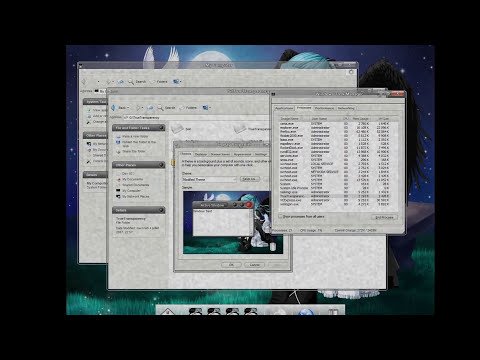Click the globe icon in the dock
This screenshot has height=360, width=480.
(306, 311)
